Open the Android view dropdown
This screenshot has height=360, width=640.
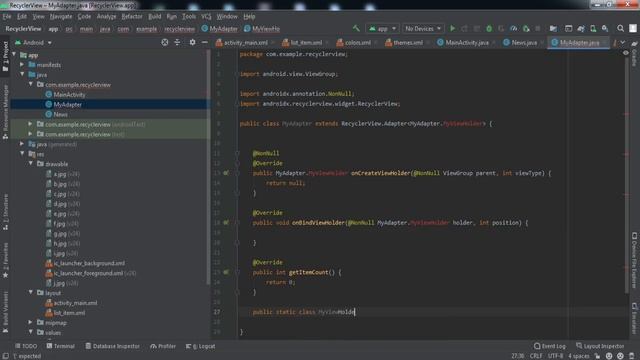(x=33, y=42)
